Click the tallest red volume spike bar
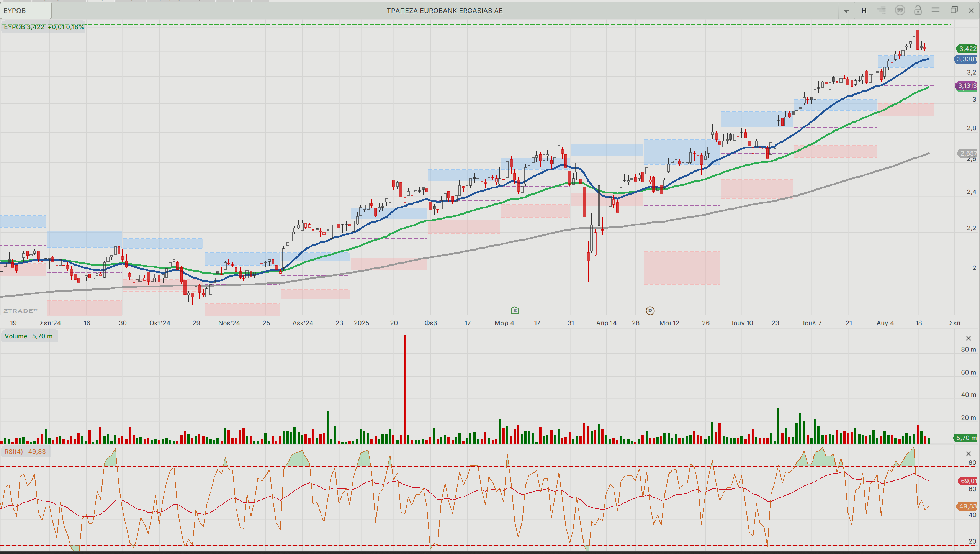Viewport: 980px width, 554px height. pos(405,389)
